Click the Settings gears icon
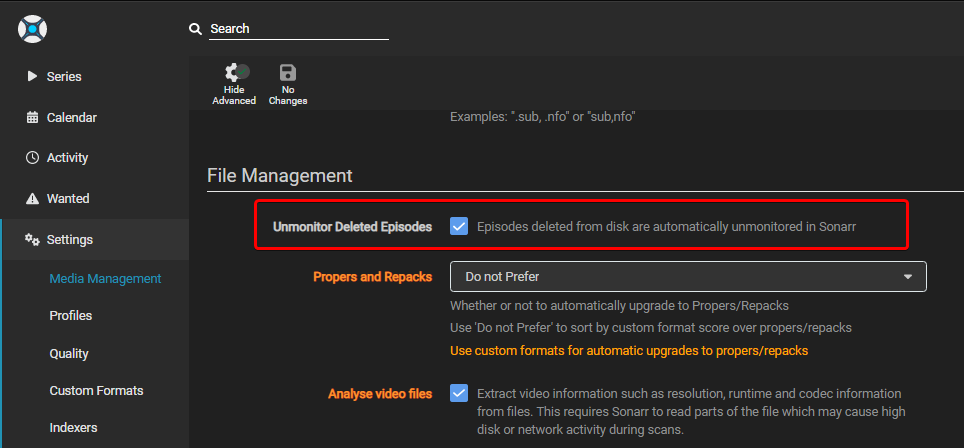The height and width of the screenshot is (448, 964). point(32,240)
